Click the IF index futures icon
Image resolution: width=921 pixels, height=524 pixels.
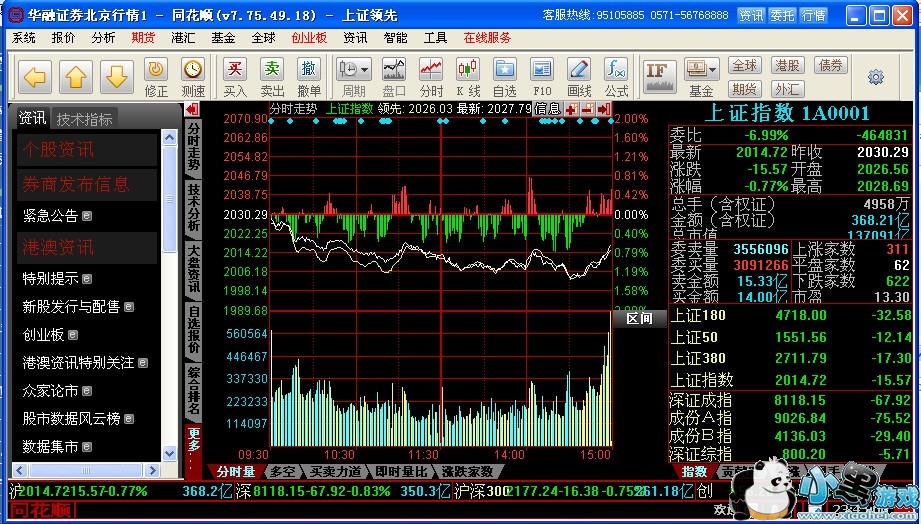click(x=660, y=76)
